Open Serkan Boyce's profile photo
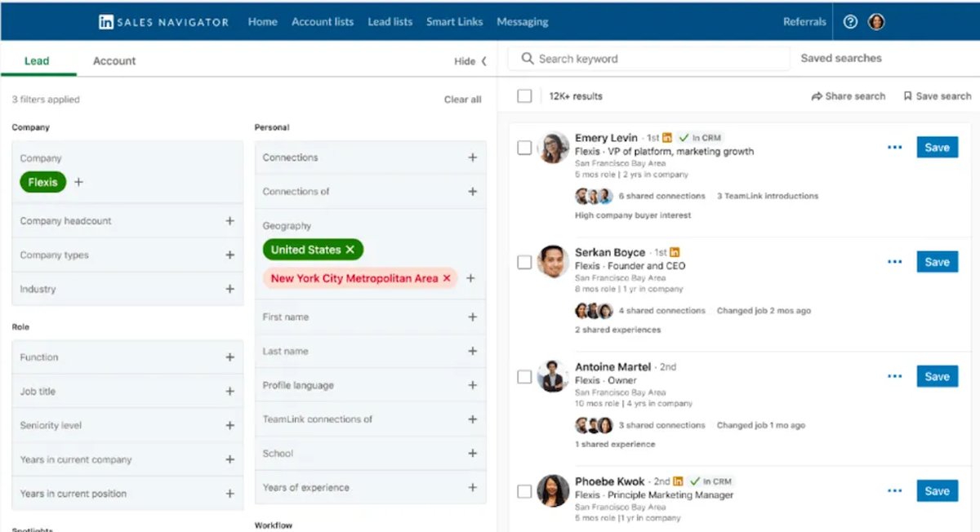Image resolution: width=980 pixels, height=532 pixels. pos(553,262)
